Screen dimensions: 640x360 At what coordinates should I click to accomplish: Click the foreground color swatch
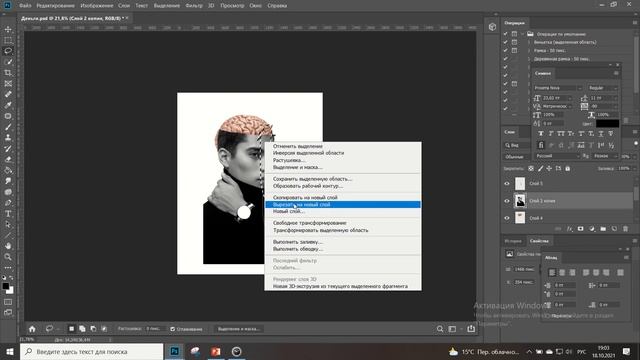click(5, 286)
